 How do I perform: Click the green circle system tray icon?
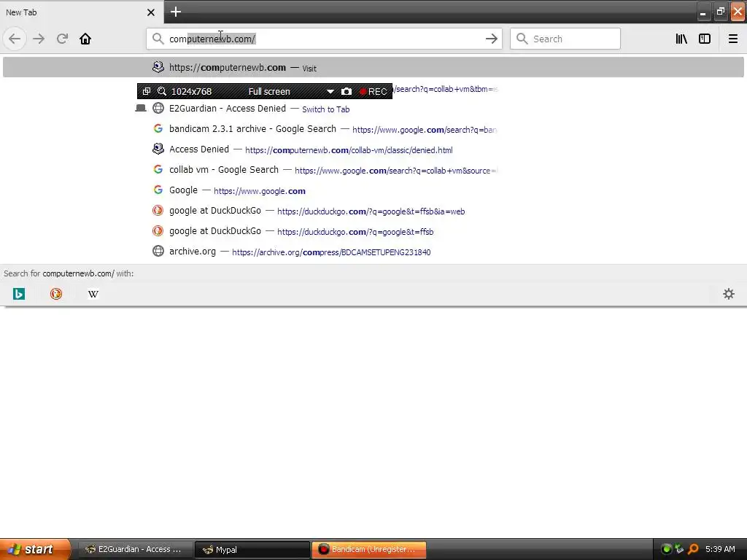[667, 549]
